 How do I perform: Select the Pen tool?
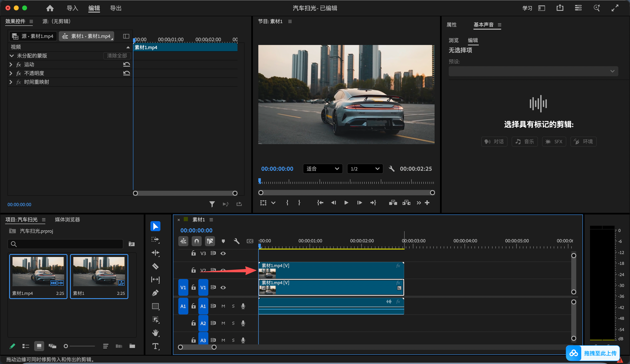(x=155, y=293)
